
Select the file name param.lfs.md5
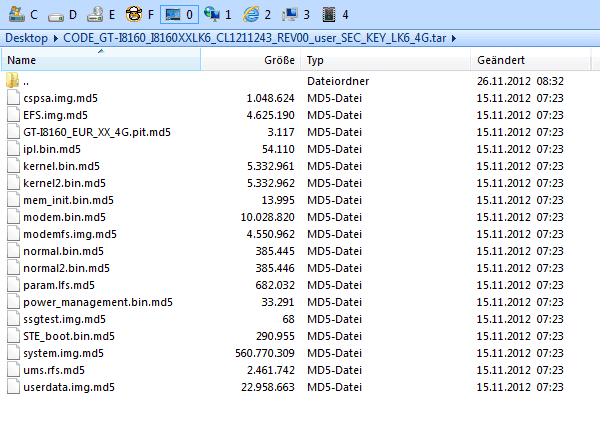point(59,285)
